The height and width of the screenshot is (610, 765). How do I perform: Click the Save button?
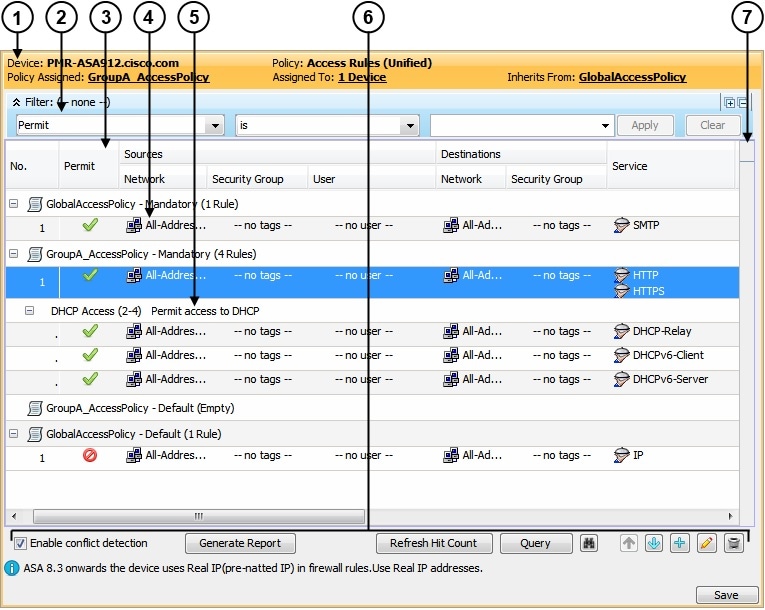tap(726, 595)
